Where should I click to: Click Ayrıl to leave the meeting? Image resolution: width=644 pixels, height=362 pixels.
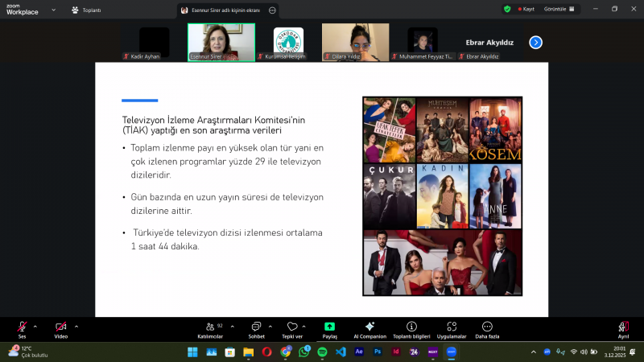click(623, 328)
